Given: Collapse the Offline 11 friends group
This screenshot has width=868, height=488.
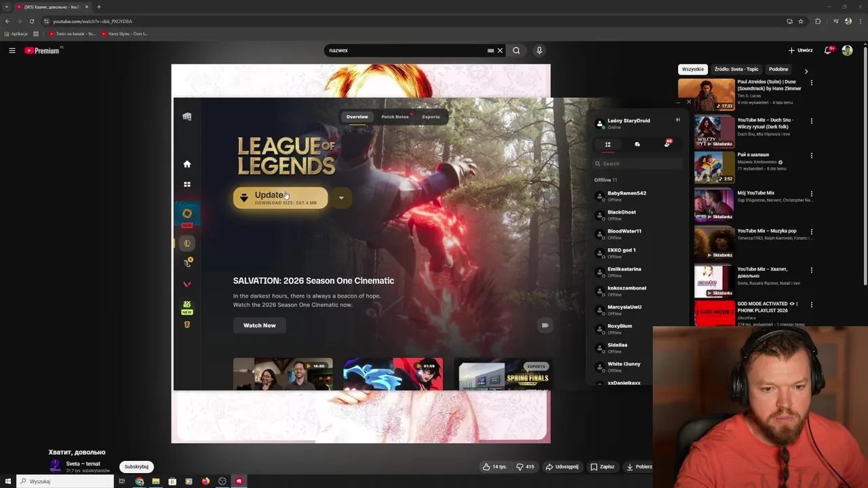Looking at the screenshot, I should 606,180.
